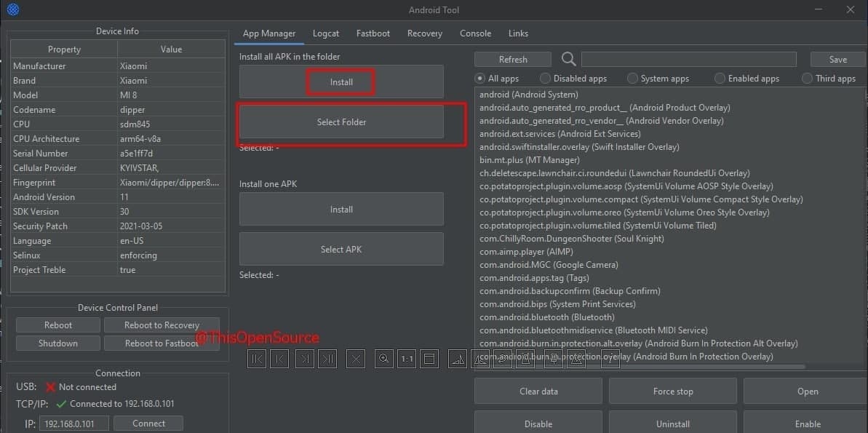This screenshot has width=868, height=433.
Task: Click the Android Tool logo in title bar
Action: [12, 9]
